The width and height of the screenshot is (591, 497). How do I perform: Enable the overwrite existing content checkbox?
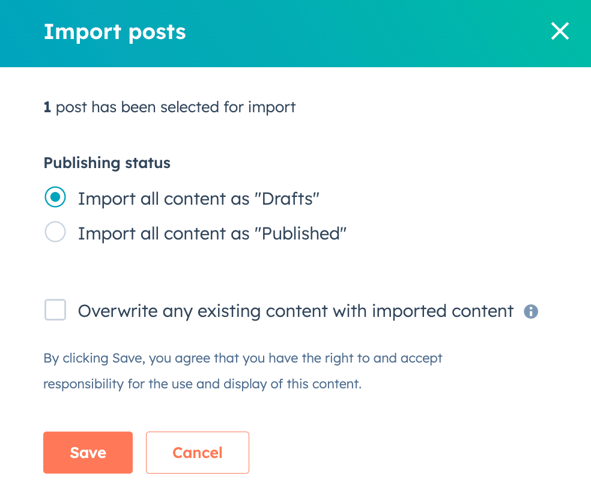(55, 310)
